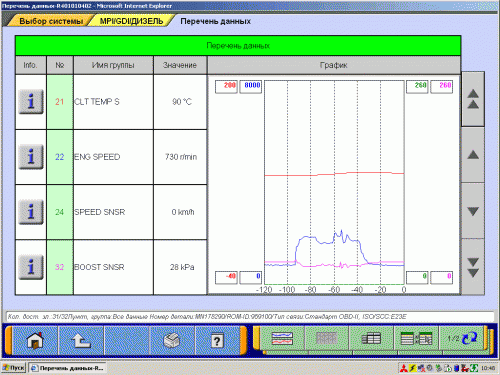The image size is (500, 375).
Task: Go to home screen icon
Action: point(35,340)
